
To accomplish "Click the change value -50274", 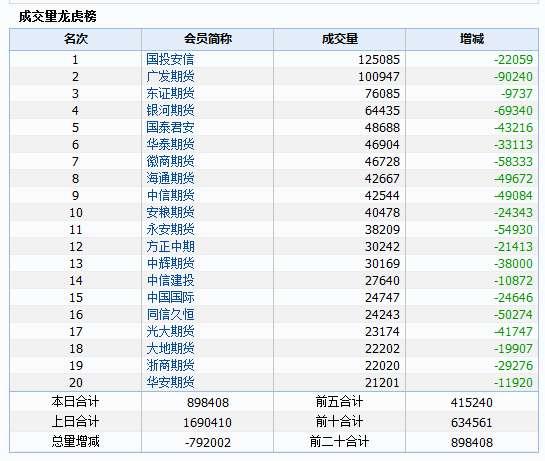I will (513, 315).
